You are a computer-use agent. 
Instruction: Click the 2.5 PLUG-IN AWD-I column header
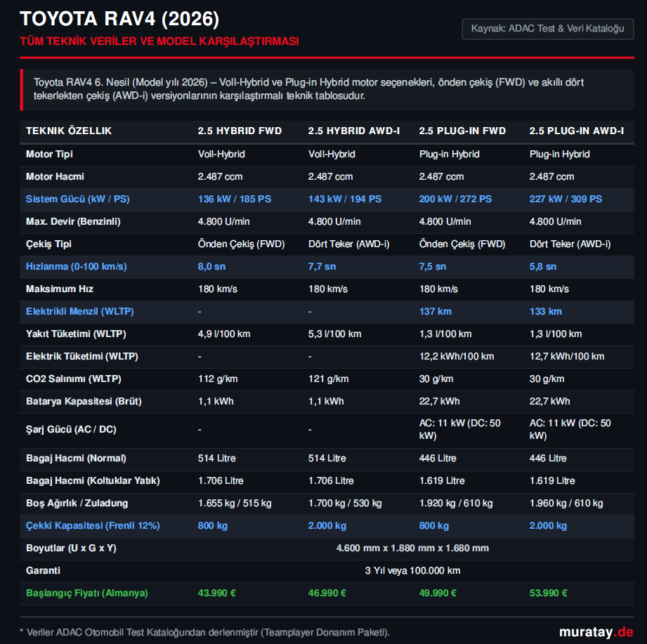pyautogui.click(x=577, y=131)
